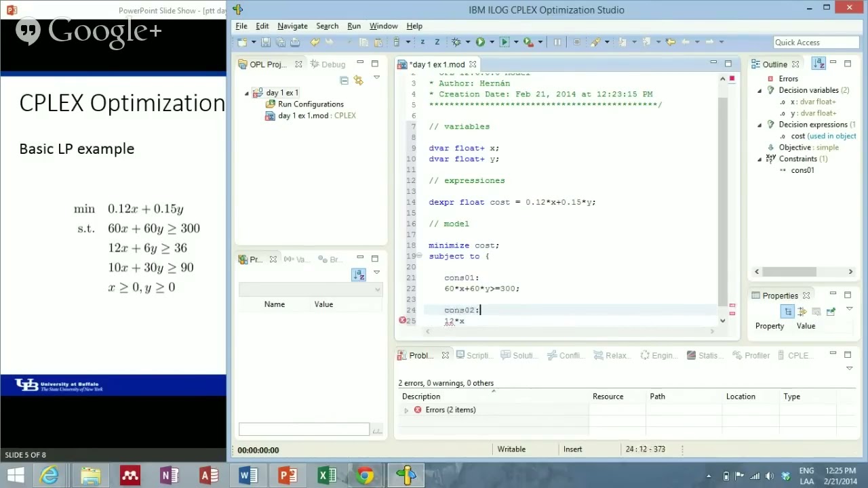Click Link with Editor icon
The height and width of the screenshot is (488, 868).
358,80
